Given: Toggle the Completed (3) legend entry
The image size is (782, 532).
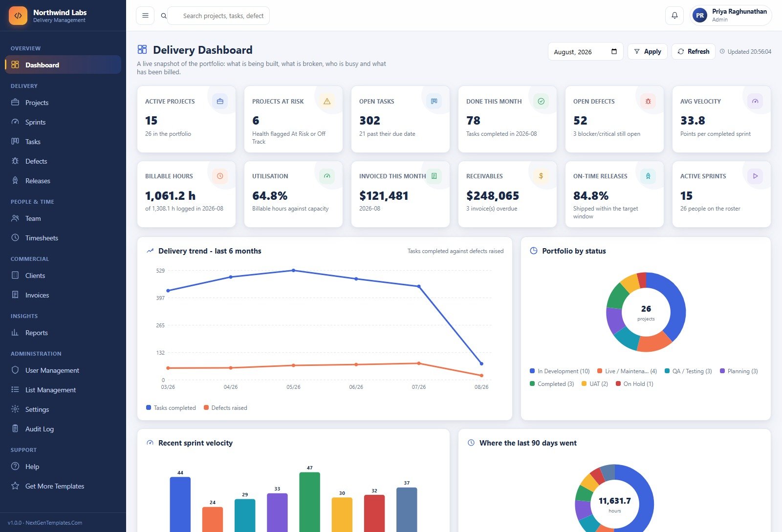Looking at the screenshot, I should 552,384.
